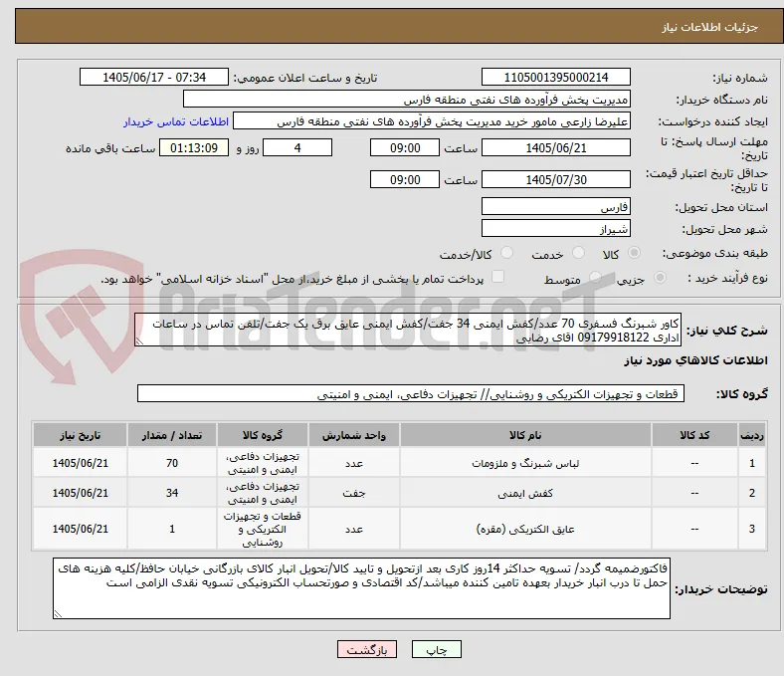The height and width of the screenshot is (676, 784).
Task: Click the ردیف column header
Action: [751, 435]
